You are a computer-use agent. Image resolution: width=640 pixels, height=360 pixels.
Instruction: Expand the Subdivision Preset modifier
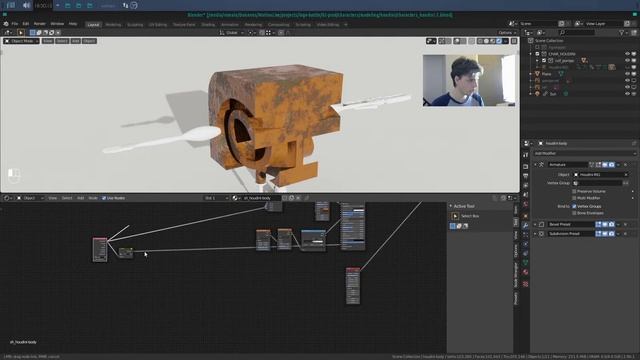535,234
